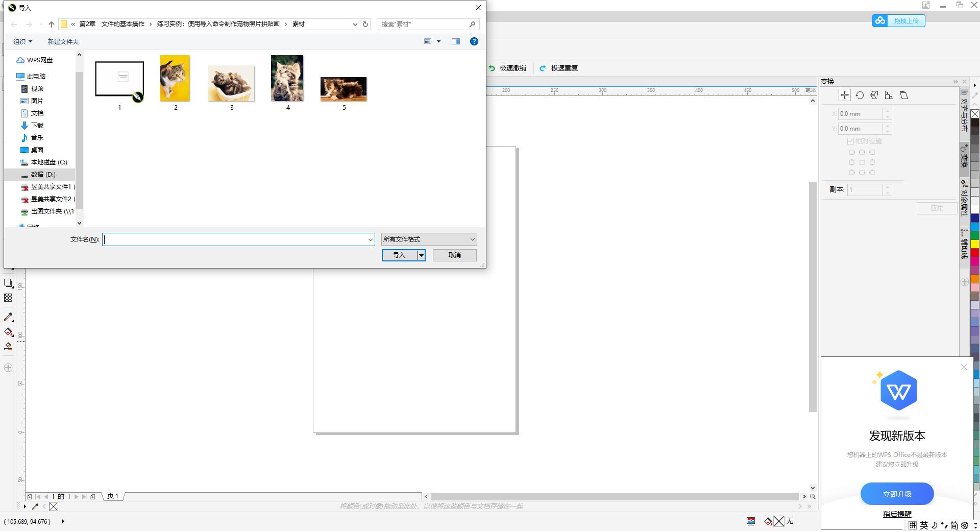Screen dimensions: 980x531
Task: Click the search magnifier icon in dialog
Action: pos(472,24)
